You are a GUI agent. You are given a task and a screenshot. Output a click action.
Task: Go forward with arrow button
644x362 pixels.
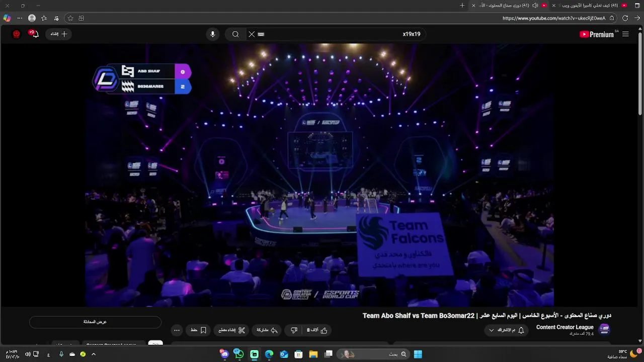pyautogui.click(x=637, y=18)
